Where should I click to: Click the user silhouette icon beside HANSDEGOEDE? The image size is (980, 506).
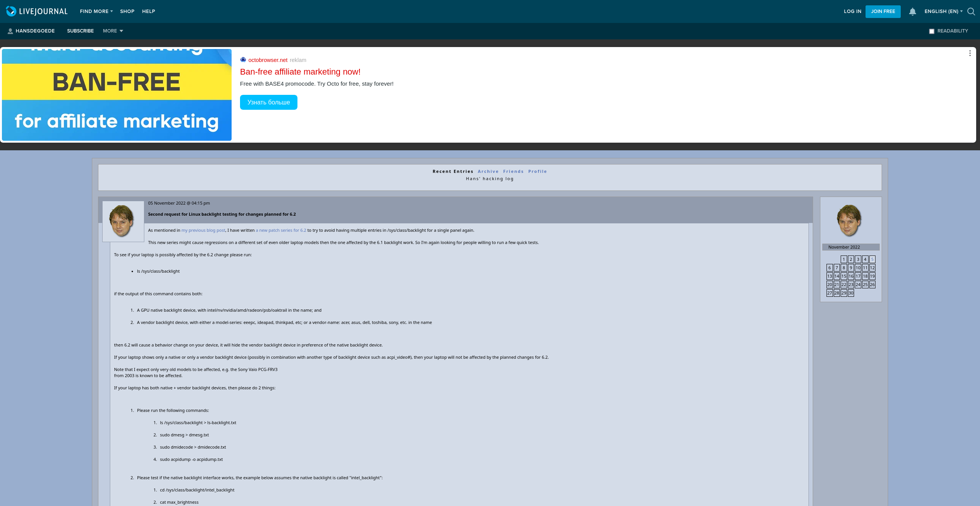coord(10,31)
